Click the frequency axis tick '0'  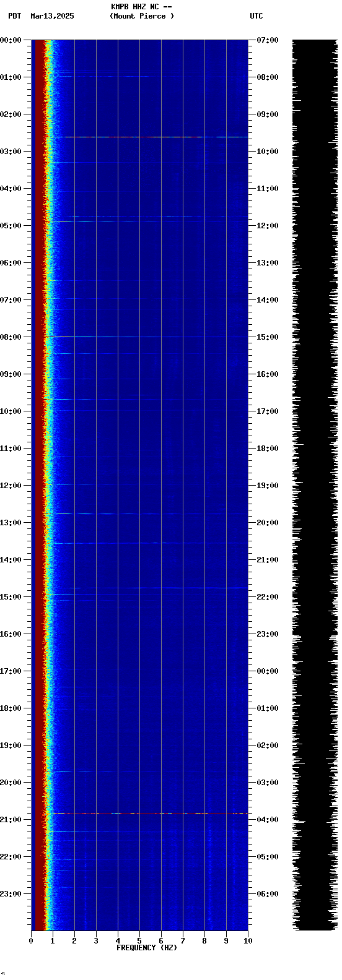point(31,941)
